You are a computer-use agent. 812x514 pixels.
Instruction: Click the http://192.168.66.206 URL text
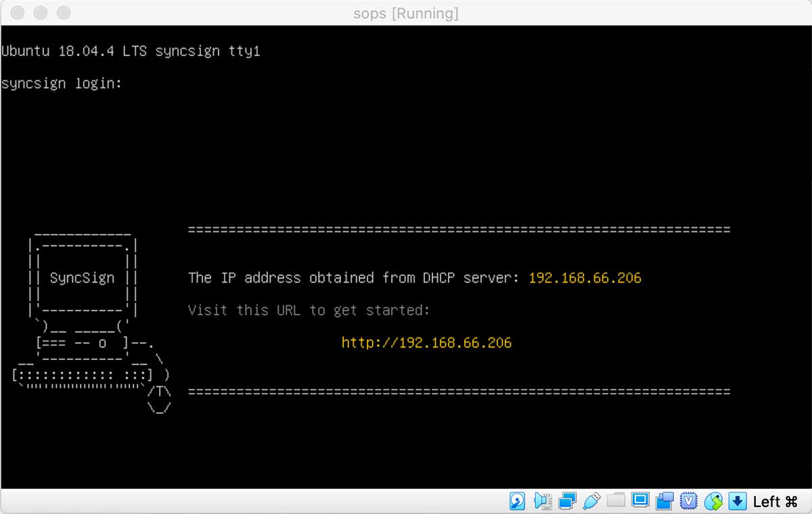click(426, 342)
